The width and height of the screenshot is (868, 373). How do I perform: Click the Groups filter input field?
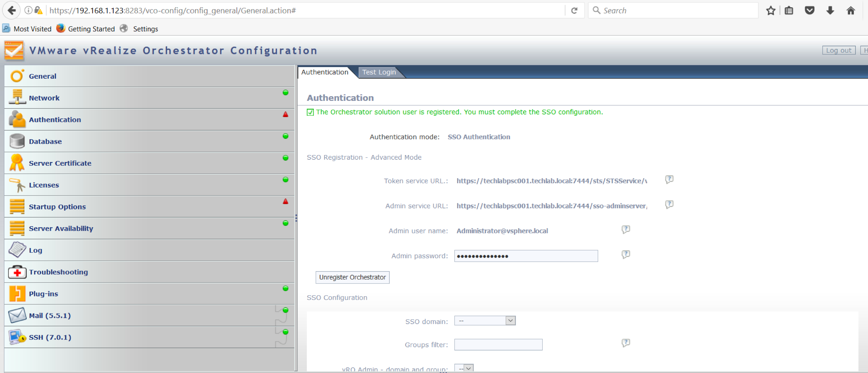[x=498, y=344]
